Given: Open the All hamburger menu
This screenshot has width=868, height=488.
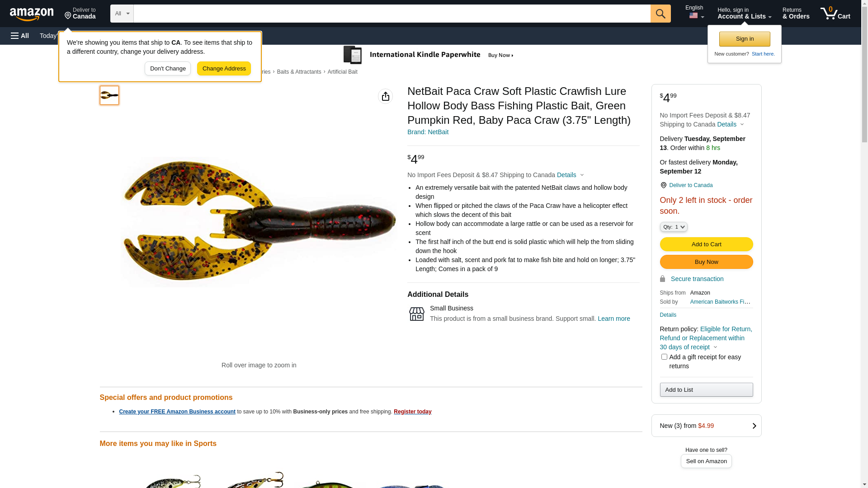Looking at the screenshot, I should point(20,36).
